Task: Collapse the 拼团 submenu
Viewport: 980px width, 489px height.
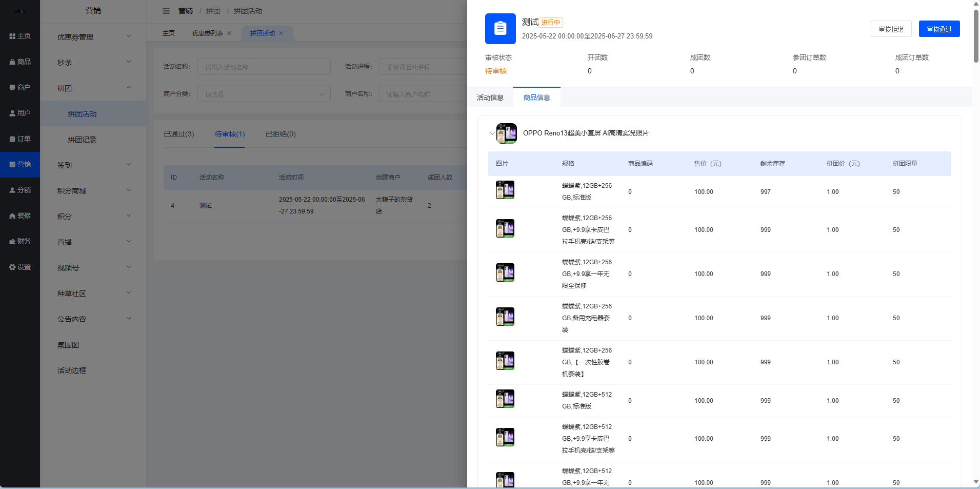Action: tap(93, 88)
